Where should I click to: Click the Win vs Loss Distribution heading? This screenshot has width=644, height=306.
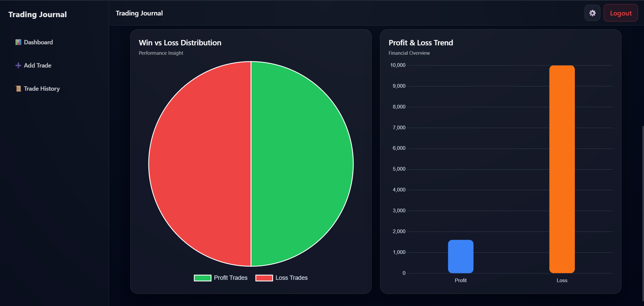[x=180, y=43]
